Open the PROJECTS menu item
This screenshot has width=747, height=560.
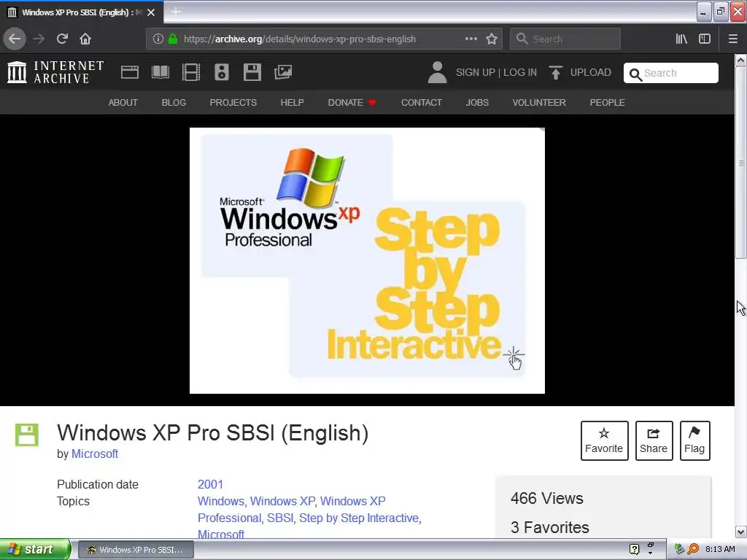point(233,102)
